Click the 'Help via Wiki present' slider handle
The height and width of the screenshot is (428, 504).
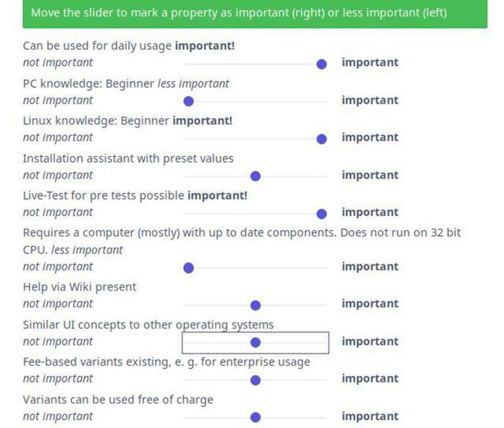point(255,305)
